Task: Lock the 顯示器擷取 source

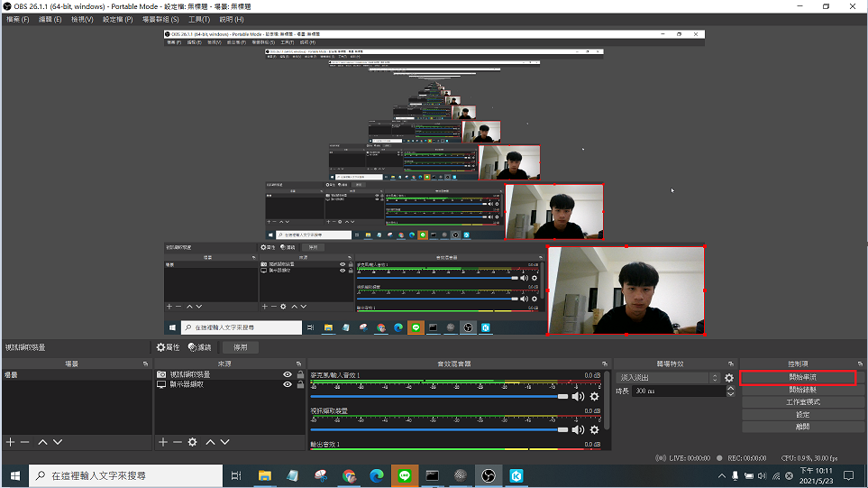Action: [x=300, y=384]
